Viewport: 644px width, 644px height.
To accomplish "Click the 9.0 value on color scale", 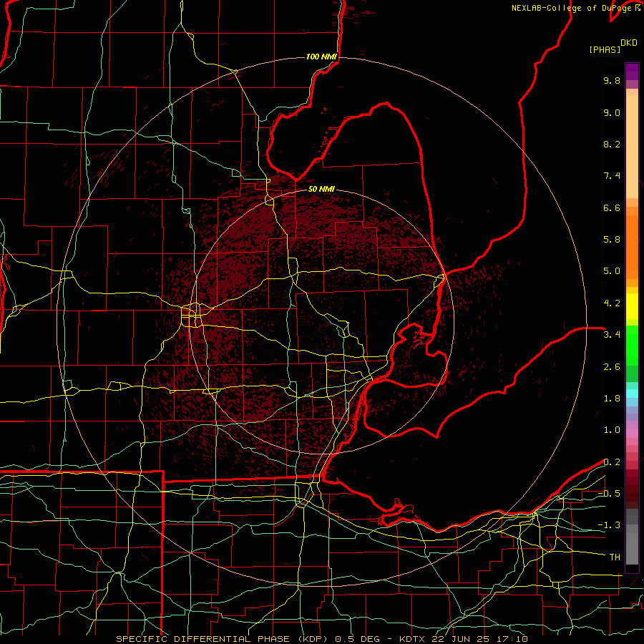I will (x=612, y=112).
